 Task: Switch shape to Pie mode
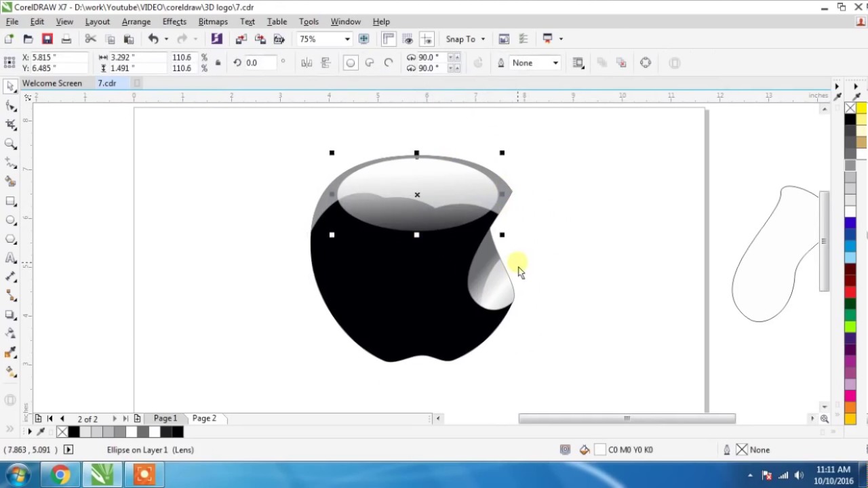370,63
